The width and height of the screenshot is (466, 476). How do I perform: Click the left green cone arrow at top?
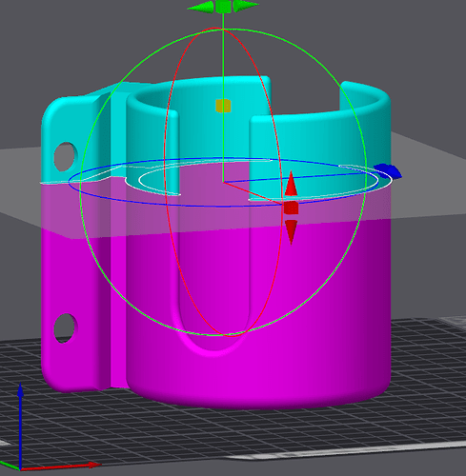tap(201, 7)
